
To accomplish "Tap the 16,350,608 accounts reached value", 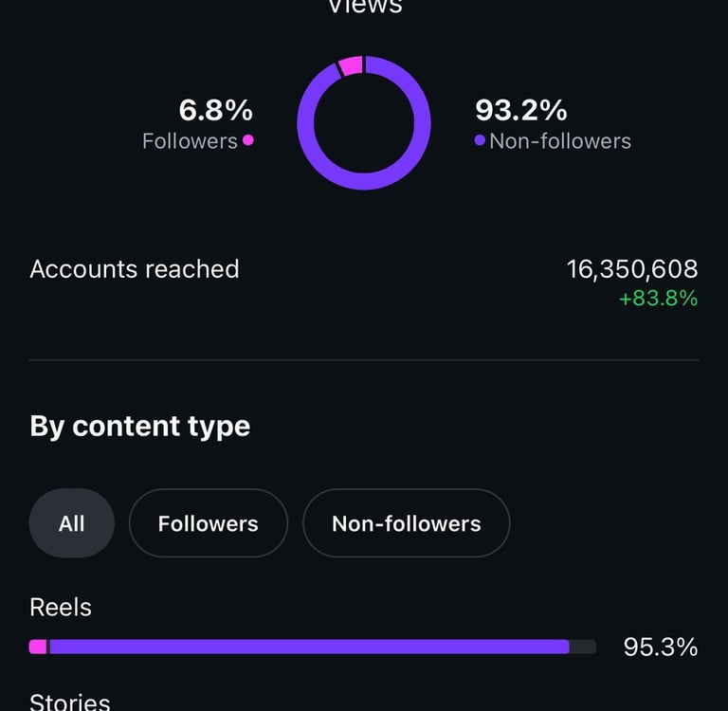I will (632, 269).
